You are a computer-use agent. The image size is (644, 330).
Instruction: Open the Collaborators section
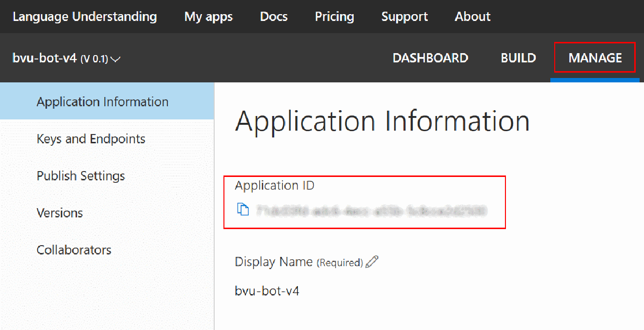tap(74, 250)
